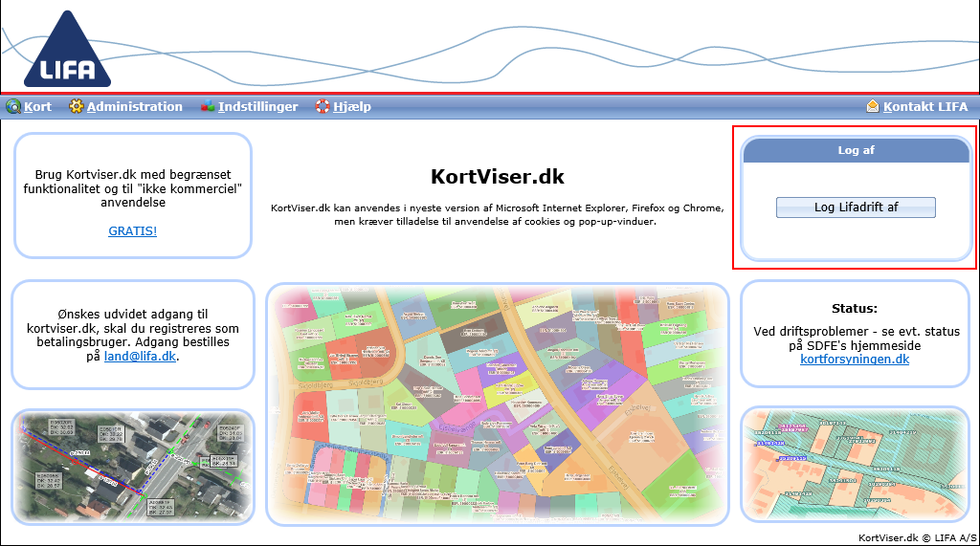Click the globe icon beside Kort
This screenshot has height=546, width=980.
[x=13, y=106]
